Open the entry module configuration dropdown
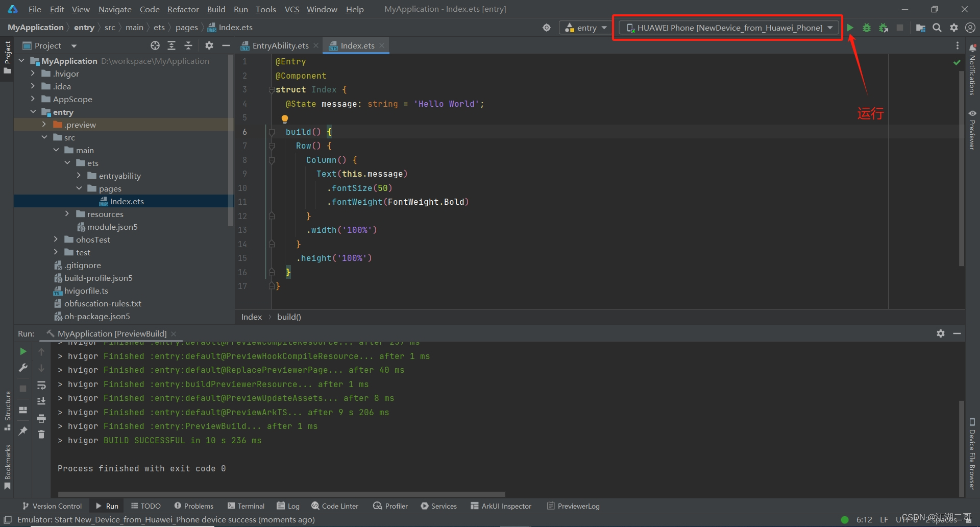The height and width of the screenshot is (527, 980). (586, 28)
